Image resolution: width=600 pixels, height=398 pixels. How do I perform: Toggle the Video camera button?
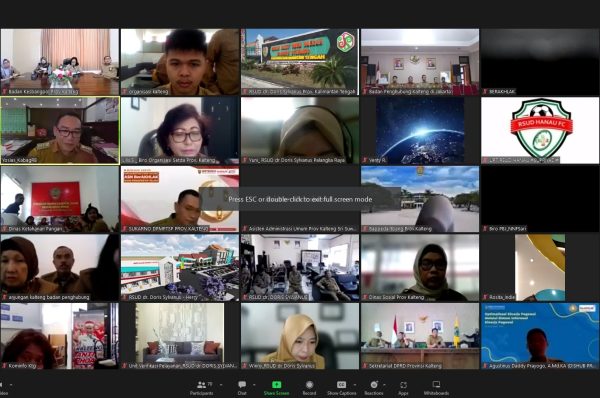(x=2, y=388)
